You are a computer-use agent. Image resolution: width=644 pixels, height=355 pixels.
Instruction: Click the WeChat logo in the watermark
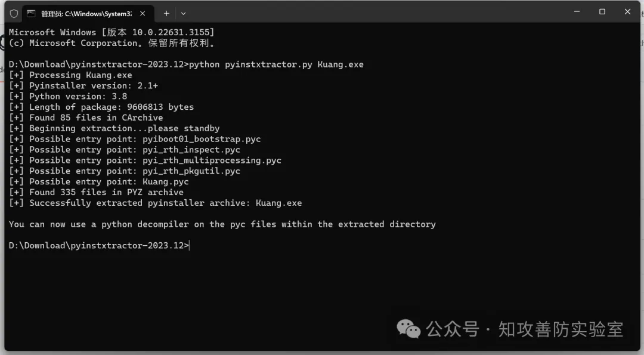(408, 328)
